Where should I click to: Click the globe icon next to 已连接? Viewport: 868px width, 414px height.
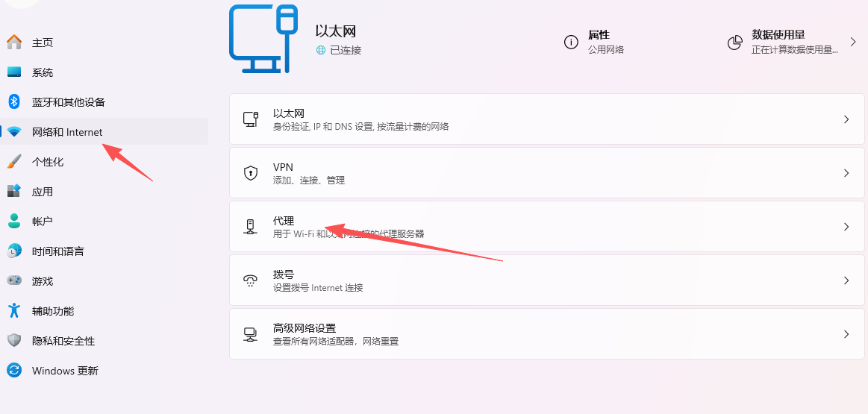(x=320, y=51)
